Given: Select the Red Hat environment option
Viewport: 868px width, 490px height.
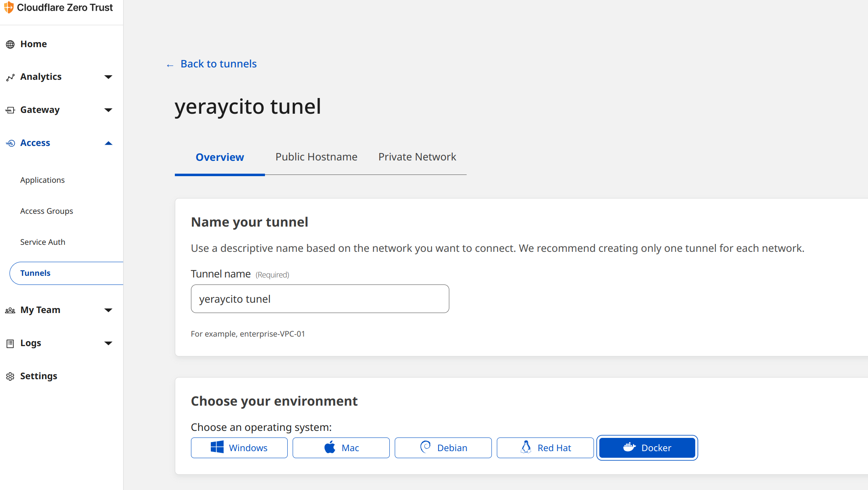Looking at the screenshot, I should 545,448.
